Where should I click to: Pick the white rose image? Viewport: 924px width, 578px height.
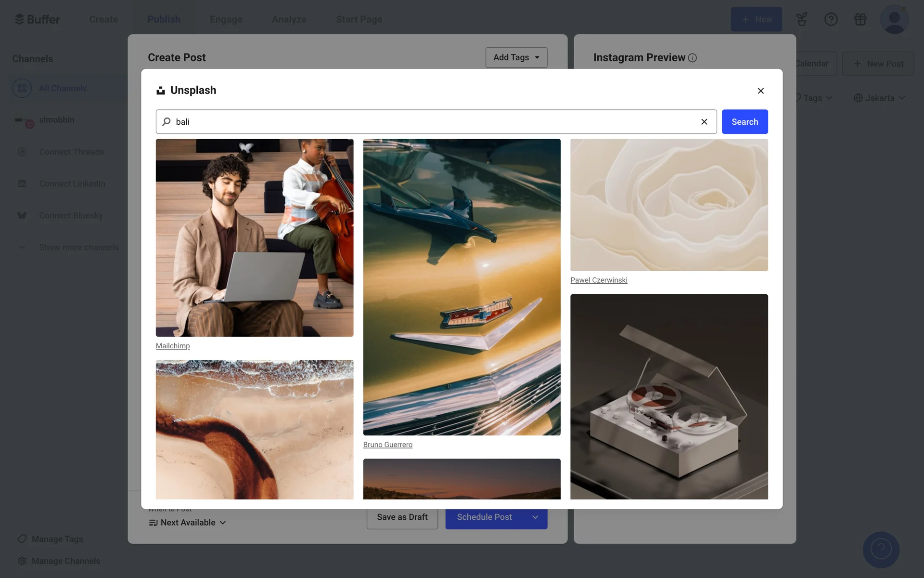pyautogui.click(x=669, y=205)
